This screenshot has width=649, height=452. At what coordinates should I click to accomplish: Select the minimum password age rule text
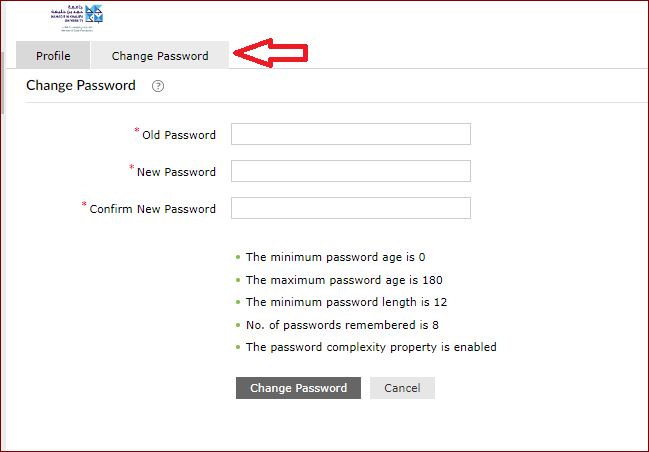point(336,257)
